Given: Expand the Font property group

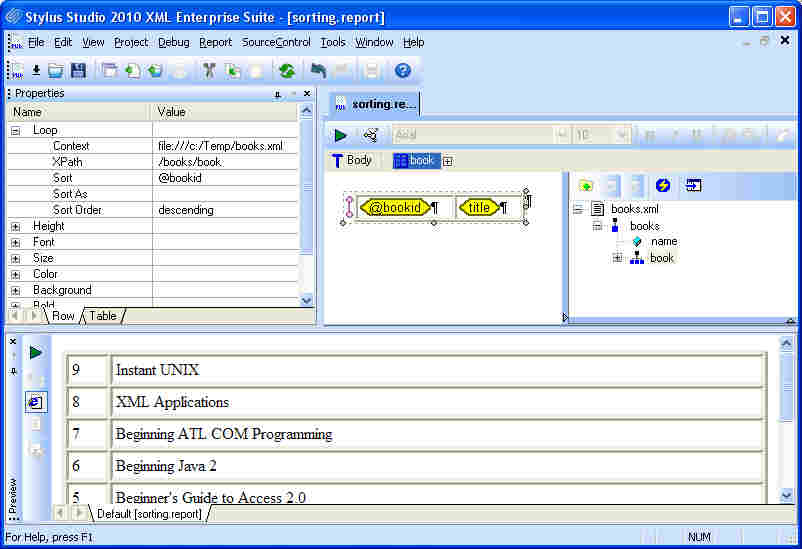Looking at the screenshot, I should (x=16, y=242).
